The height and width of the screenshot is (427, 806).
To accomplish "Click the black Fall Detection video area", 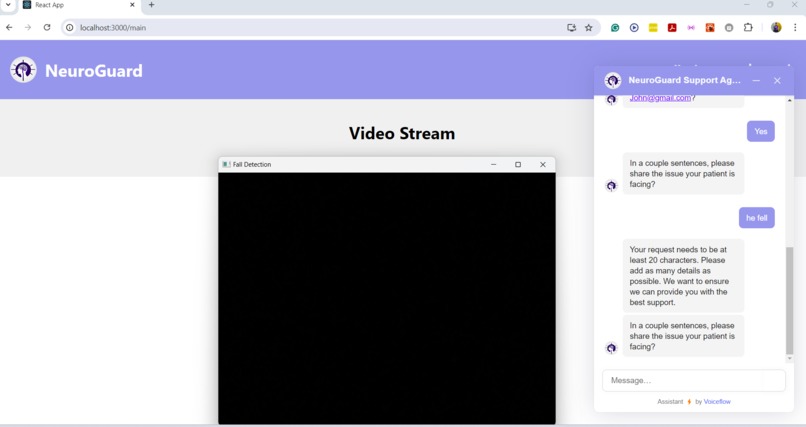I will pos(387,299).
